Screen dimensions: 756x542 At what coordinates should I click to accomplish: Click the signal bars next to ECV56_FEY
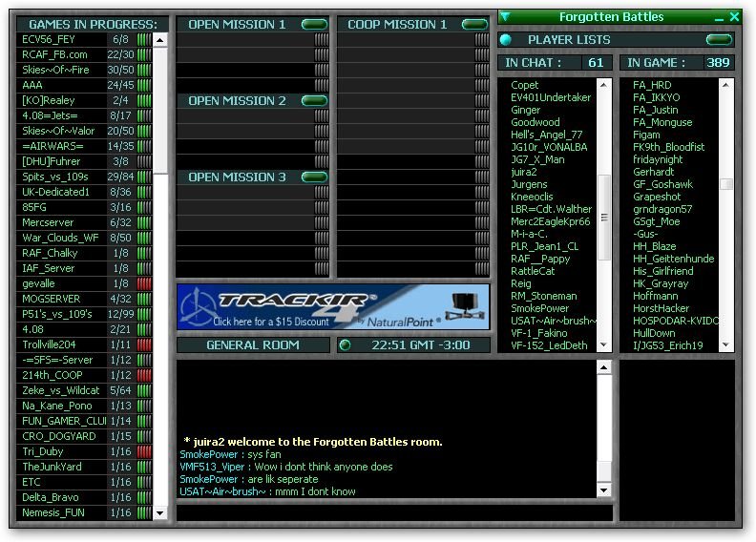click(x=144, y=39)
